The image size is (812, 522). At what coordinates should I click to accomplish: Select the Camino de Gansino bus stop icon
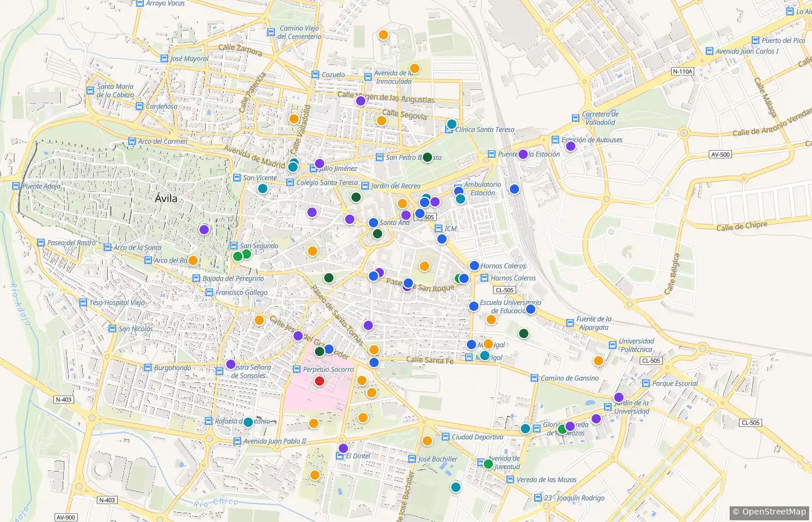534,378
